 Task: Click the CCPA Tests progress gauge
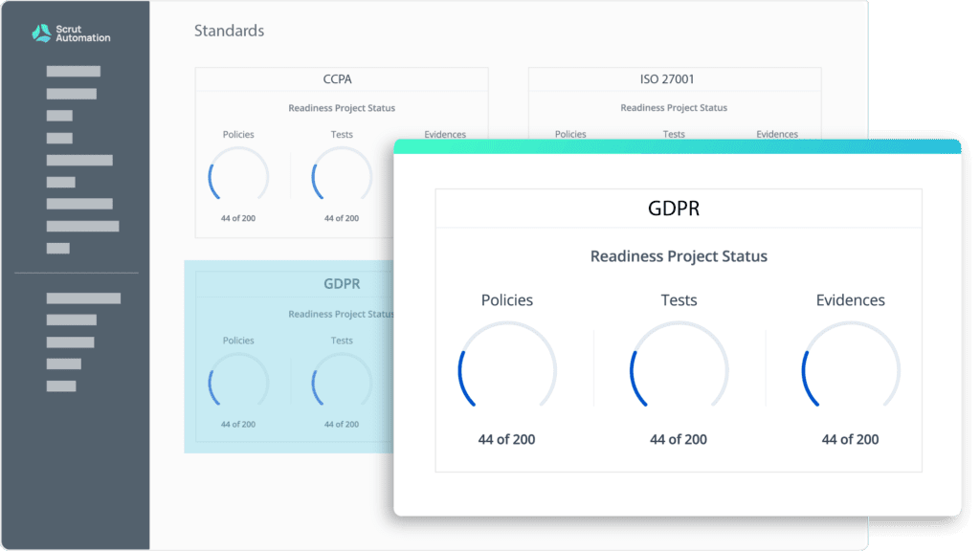pos(342,174)
